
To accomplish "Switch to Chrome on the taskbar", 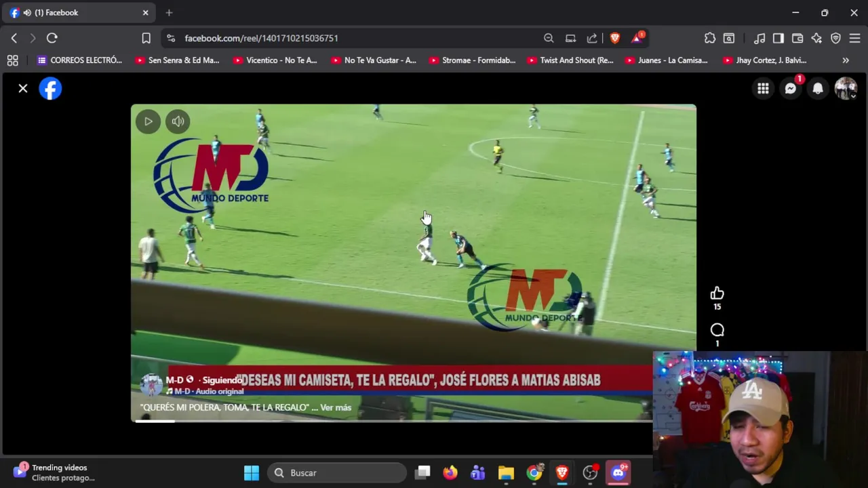I will (x=534, y=472).
